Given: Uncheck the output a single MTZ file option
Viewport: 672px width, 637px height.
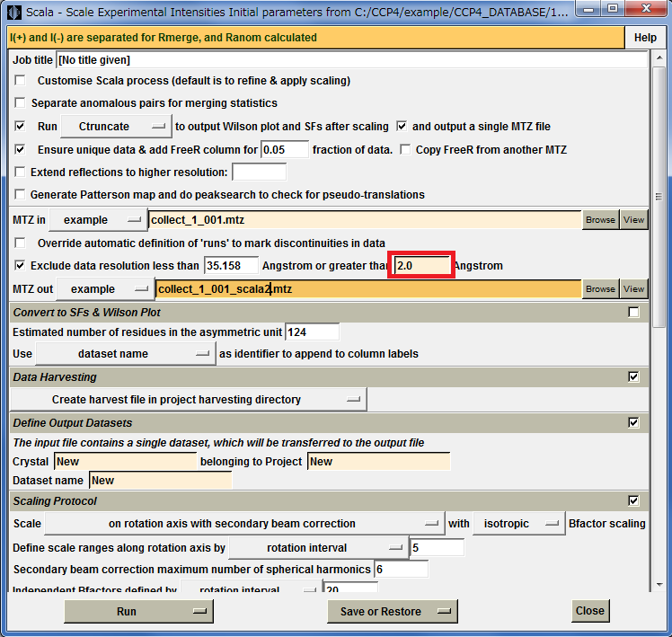Looking at the screenshot, I should pos(402,127).
